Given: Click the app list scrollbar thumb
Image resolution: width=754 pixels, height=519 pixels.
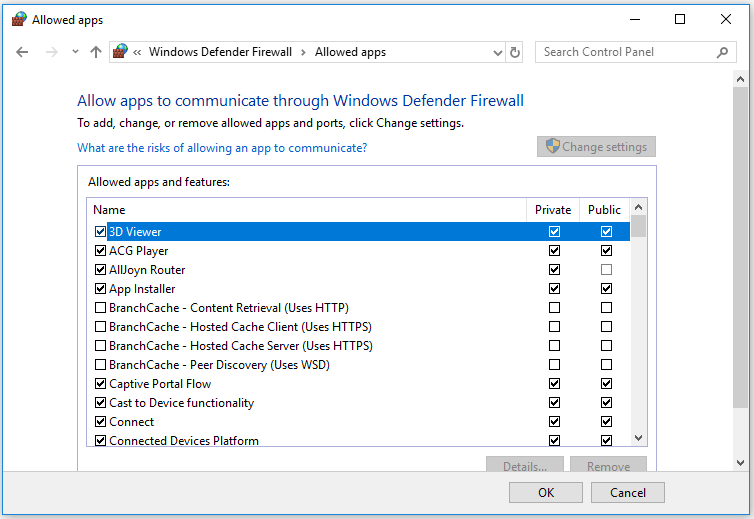Looking at the screenshot, I should point(639,226).
